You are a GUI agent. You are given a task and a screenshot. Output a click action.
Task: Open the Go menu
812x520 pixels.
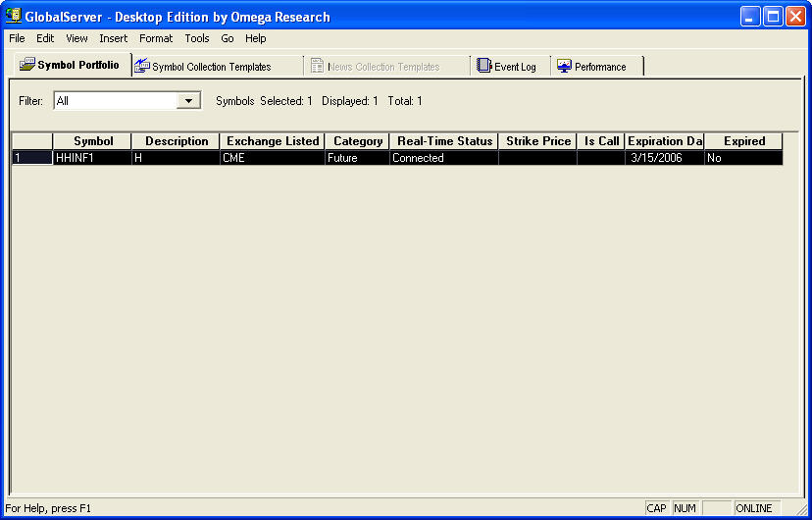(228, 38)
